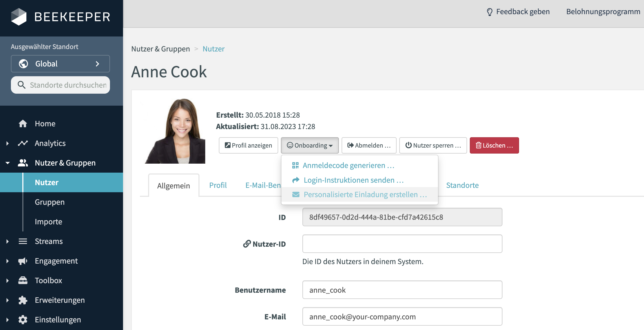The height and width of the screenshot is (330, 644).
Task: Open Analytics via its chart icon
Action: point(23,143)
